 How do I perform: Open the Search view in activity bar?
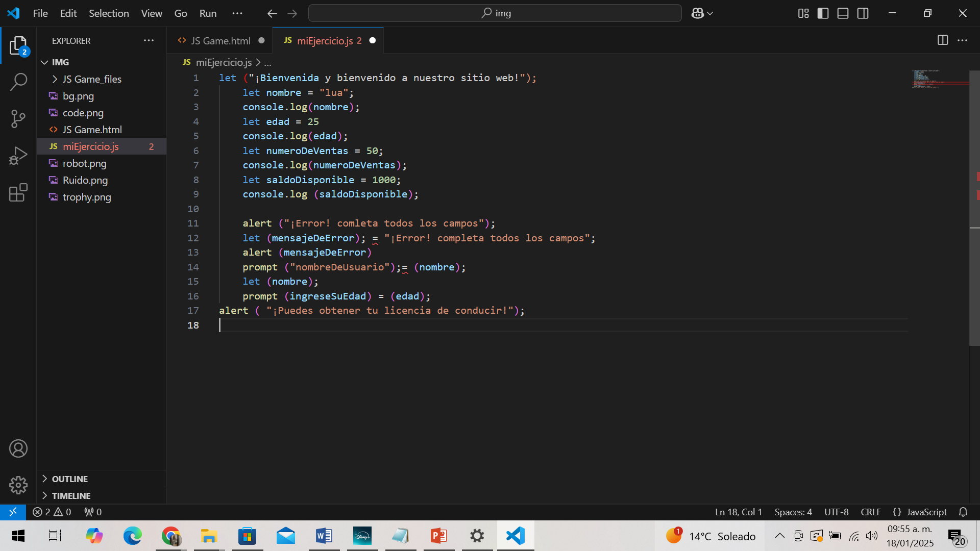point(18,82)
